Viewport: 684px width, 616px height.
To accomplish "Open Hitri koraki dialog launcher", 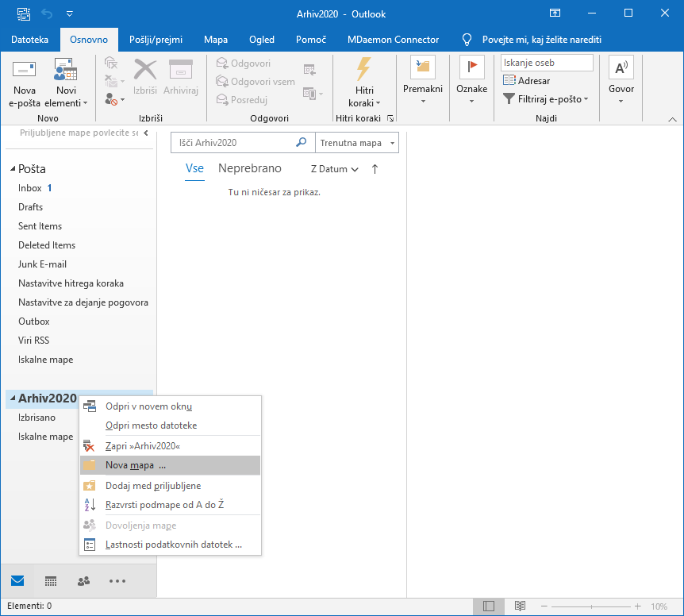I will [x=391, y=118].
